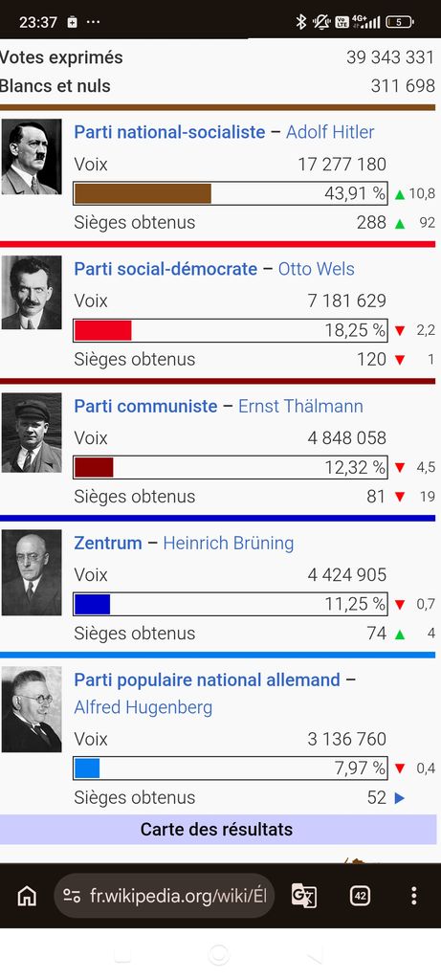Open the Heinrich Brüning article link

(228, 544)
